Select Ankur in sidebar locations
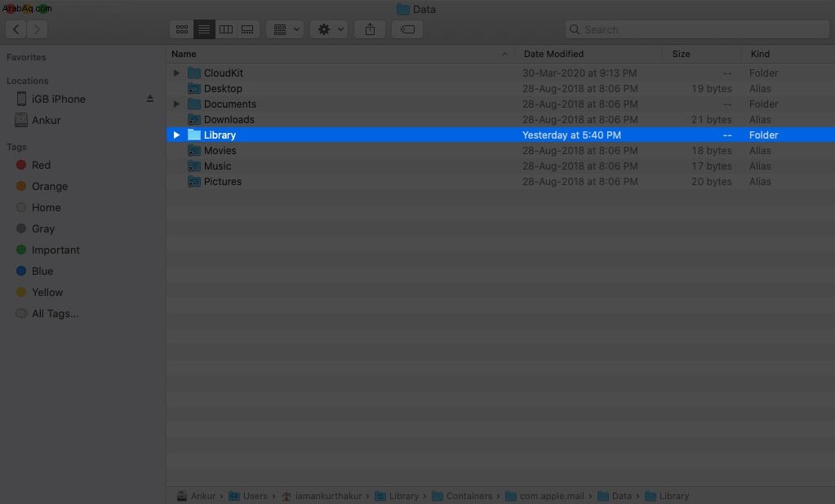This screenshot has width=835, height=504. pyautogui.click(x=46, y=120)
